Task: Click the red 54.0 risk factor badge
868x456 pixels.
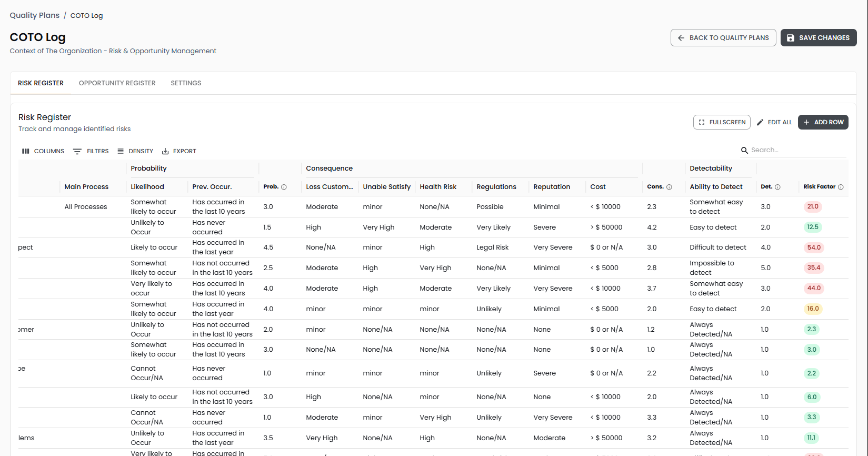Action: click(x=814, y=247)
